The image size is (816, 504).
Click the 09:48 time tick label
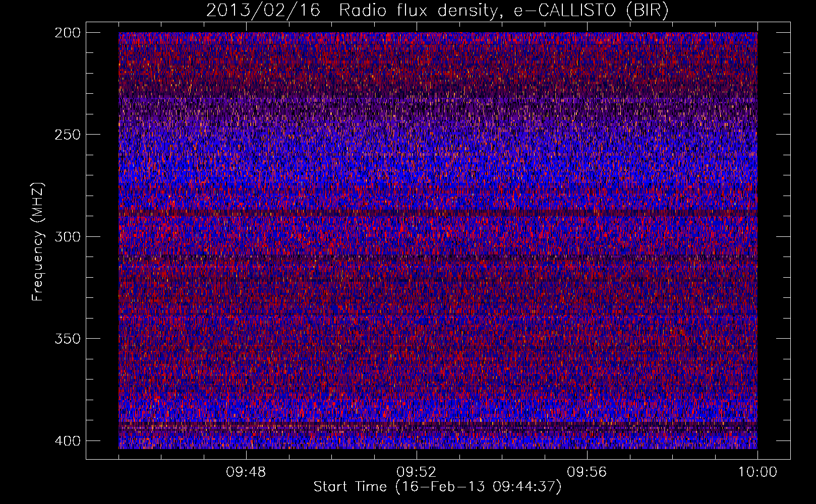click(246, 472)
